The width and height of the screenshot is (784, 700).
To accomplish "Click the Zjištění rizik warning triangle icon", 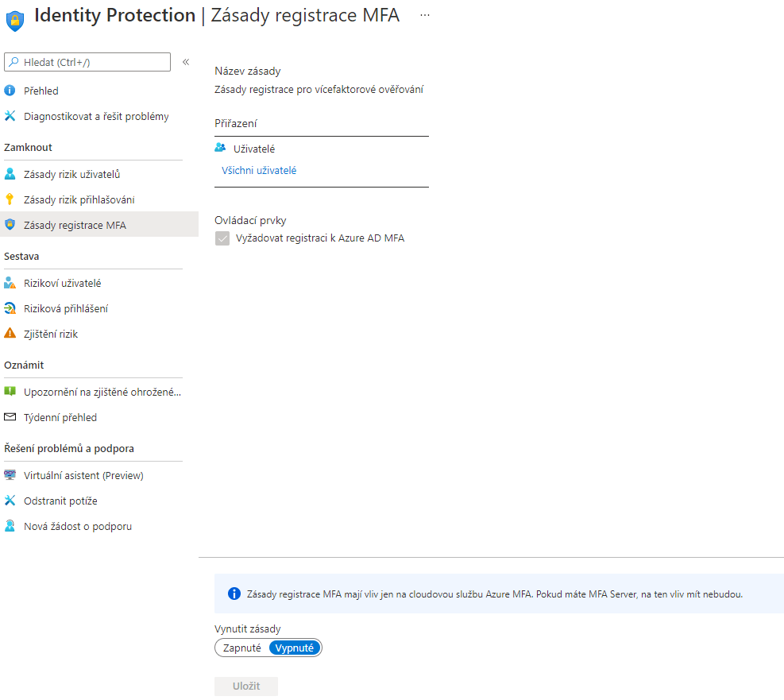I will [10, 334].
